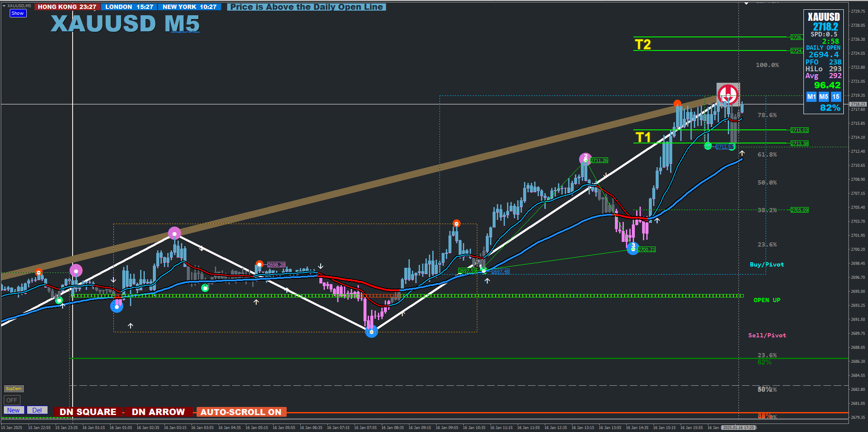This screenshot has width=868, height=432.
Task: Click the white up arrow below the 2697.48 label
Action: [487, 281]
